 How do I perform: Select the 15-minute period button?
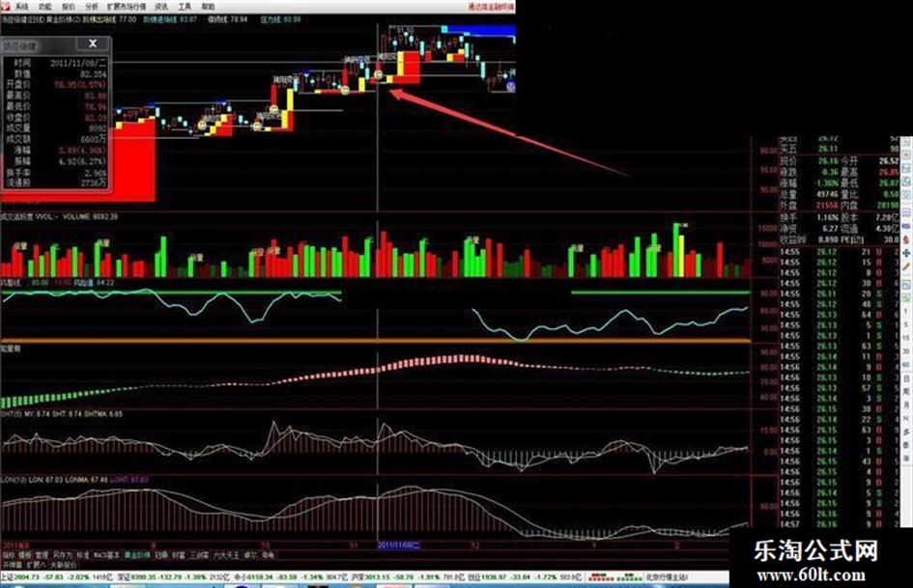(x=906, y=338)
